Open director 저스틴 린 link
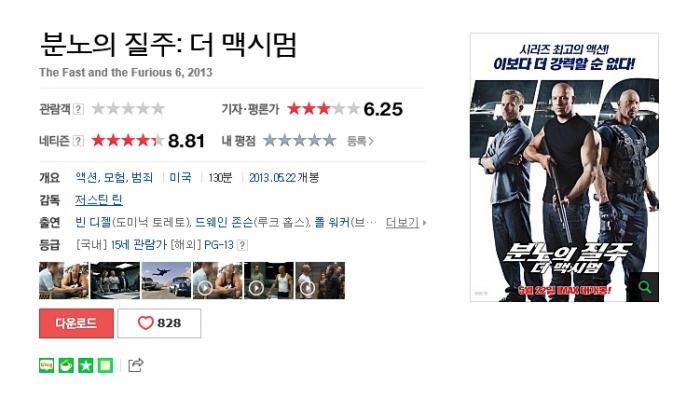This screenshot has width=700, height=412. pos(99,200)
